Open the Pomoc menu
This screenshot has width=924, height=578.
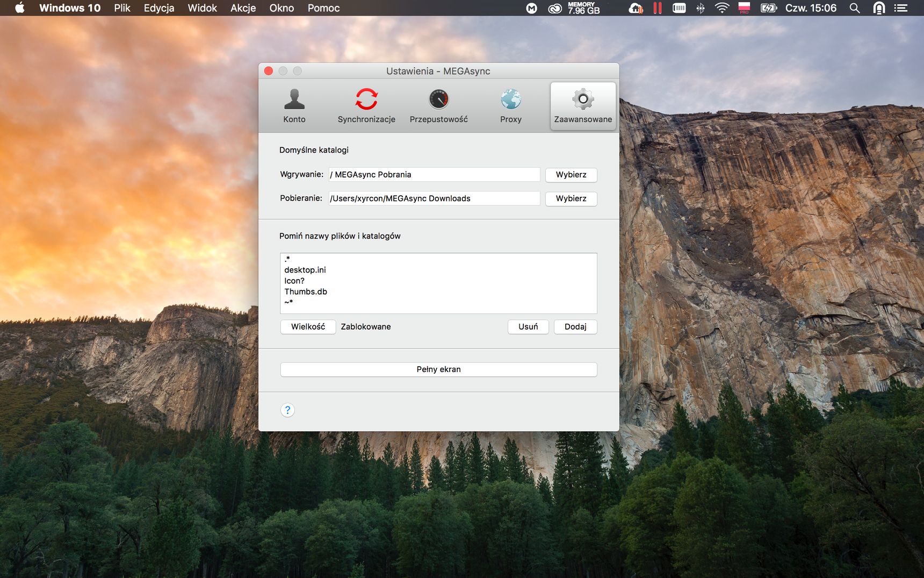coord(323,8)
